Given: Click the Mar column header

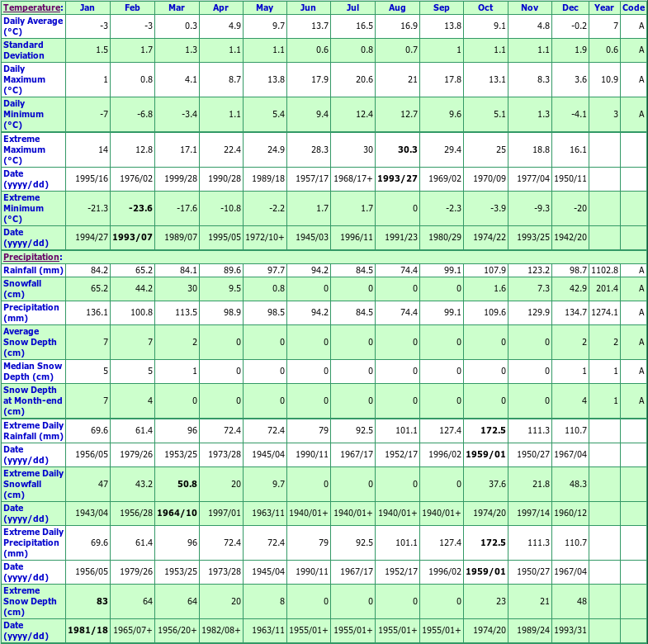Looking at the screenshot, I should [x=177, y=7].
